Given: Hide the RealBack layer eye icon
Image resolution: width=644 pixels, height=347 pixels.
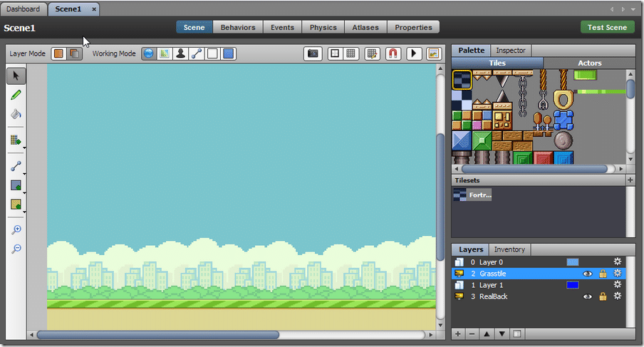Looking at the screenshot, I should pos(588,296).
